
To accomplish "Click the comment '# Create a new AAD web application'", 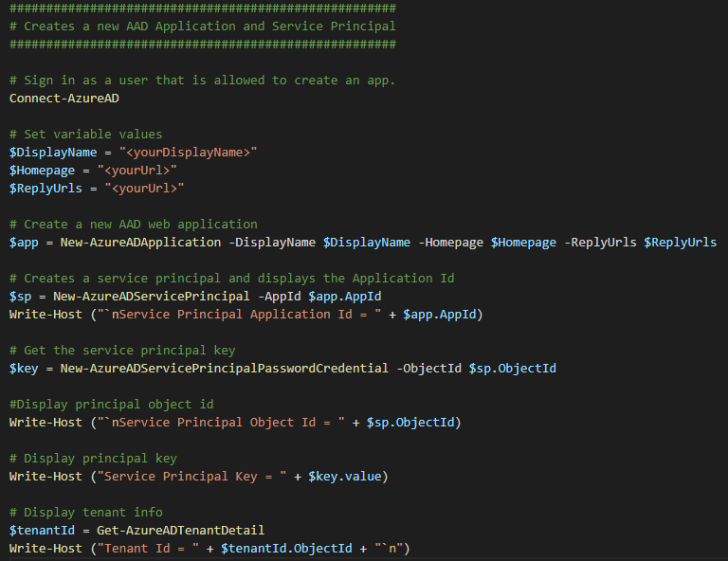I will coord(134,225).
